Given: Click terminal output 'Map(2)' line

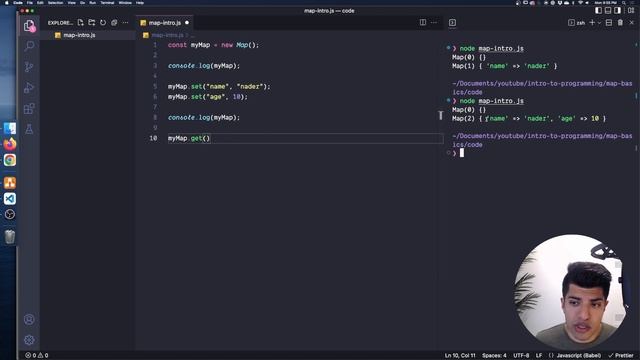Looking at the screenshot, I should (529, 118).
